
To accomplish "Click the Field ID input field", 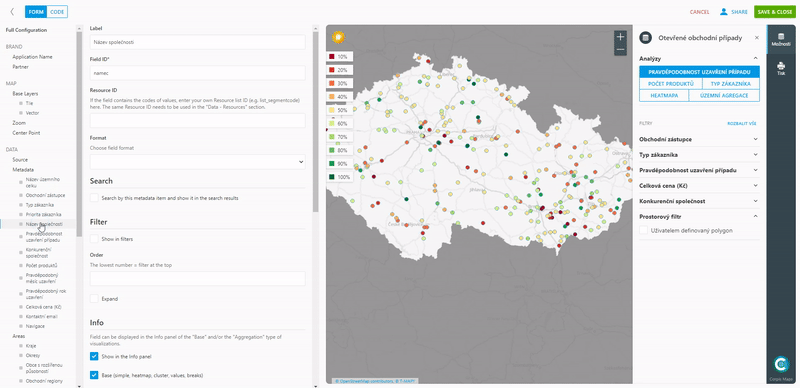I will (x=197, y=73).
